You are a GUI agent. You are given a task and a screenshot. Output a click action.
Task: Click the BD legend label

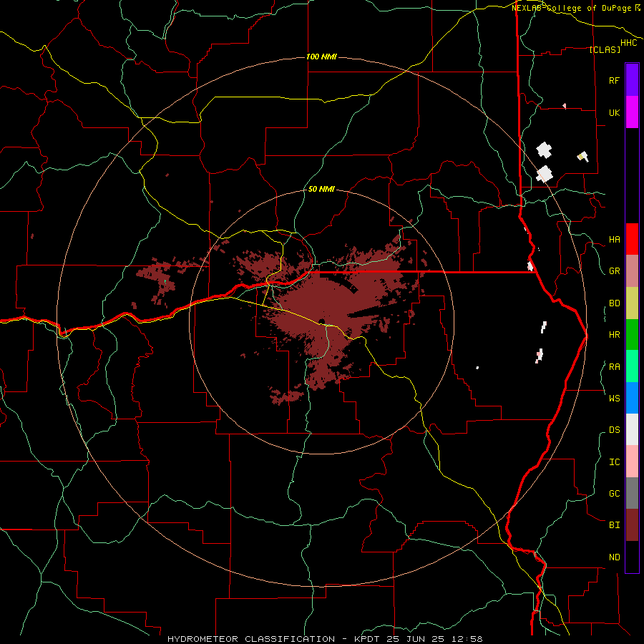614,303
